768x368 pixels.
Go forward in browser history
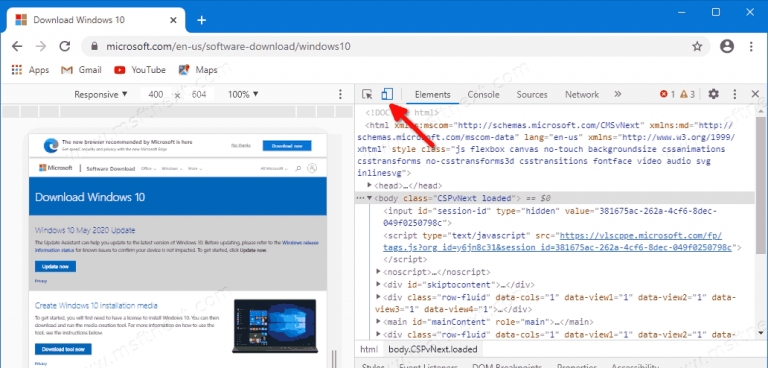coord(41,47)
